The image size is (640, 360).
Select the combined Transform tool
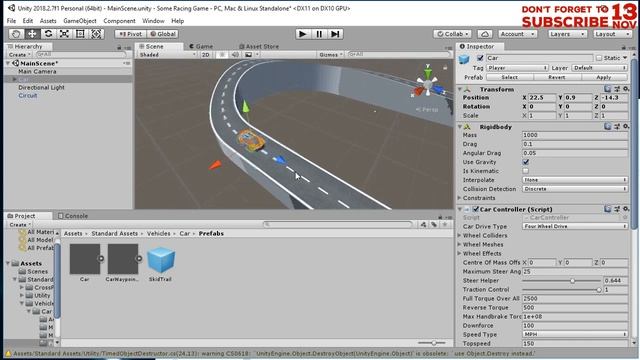coord(96,34)
